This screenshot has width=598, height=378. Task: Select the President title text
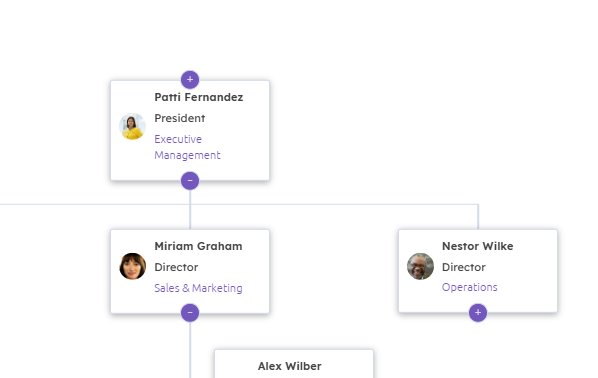[180, 118]
